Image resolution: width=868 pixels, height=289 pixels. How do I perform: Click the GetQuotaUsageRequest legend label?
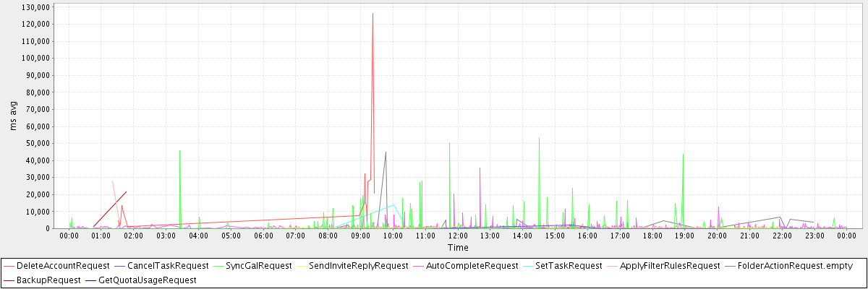click(147, 279)
